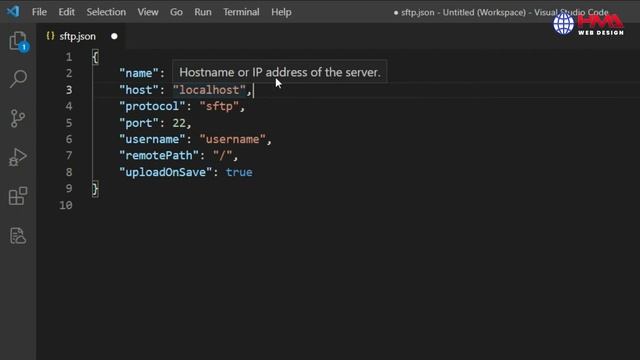640x360 pixels.
Task: Open the Search view icon
Action: click(18, 79)
